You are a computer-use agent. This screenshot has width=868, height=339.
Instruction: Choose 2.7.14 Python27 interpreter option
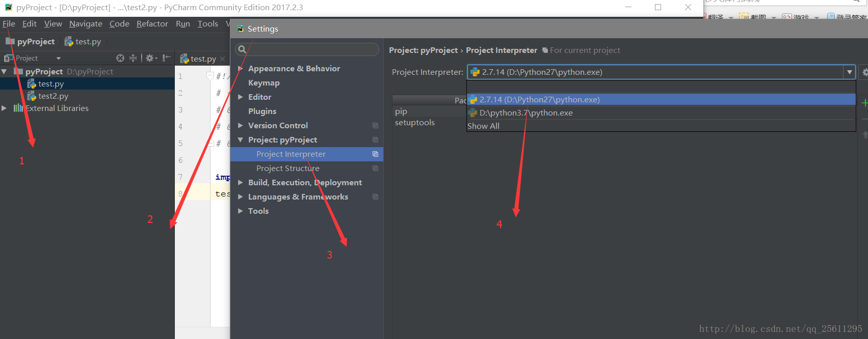tap(661, 100)
